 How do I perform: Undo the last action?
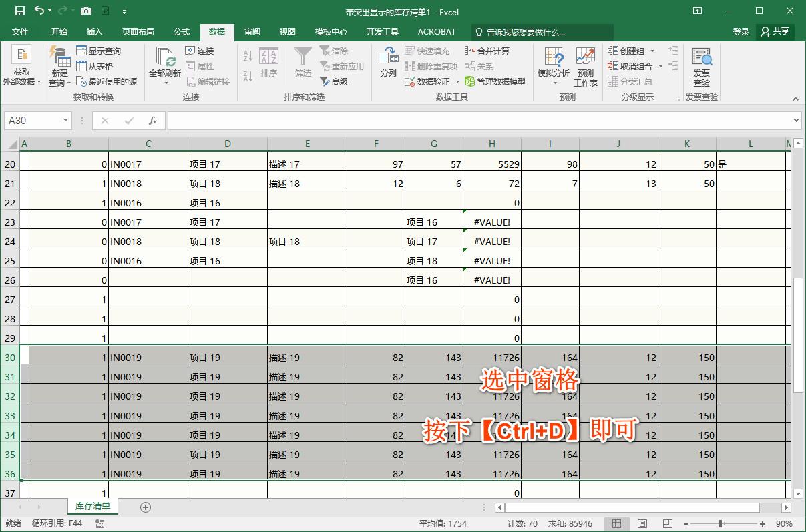(39, 11)
